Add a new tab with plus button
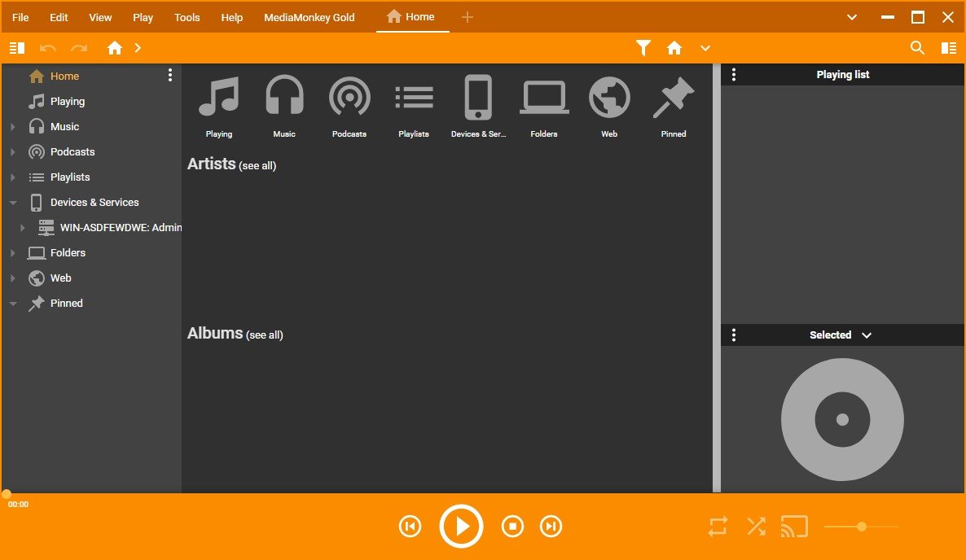This screenshot has height=560, width=966. [467, 17]
